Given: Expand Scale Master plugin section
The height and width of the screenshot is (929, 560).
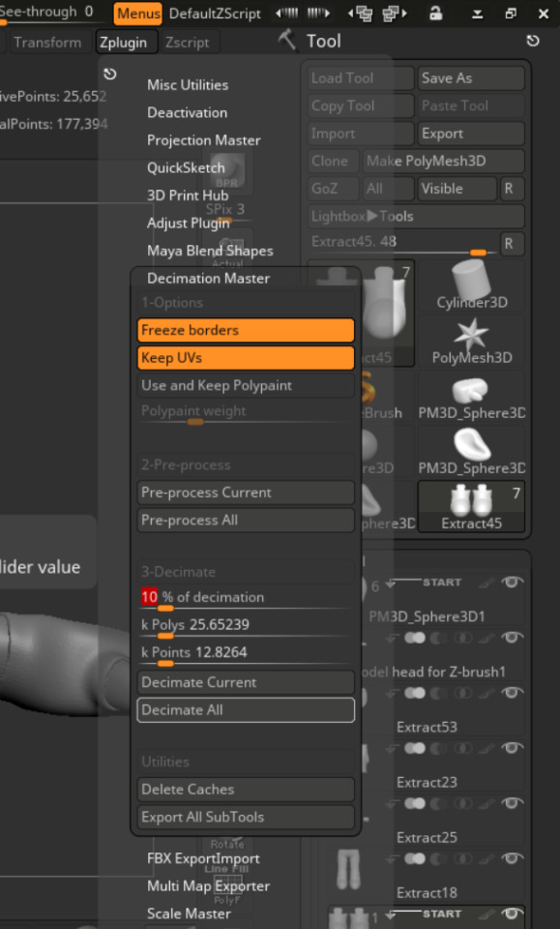Looking at the screenshot, I should click(189, 914).
